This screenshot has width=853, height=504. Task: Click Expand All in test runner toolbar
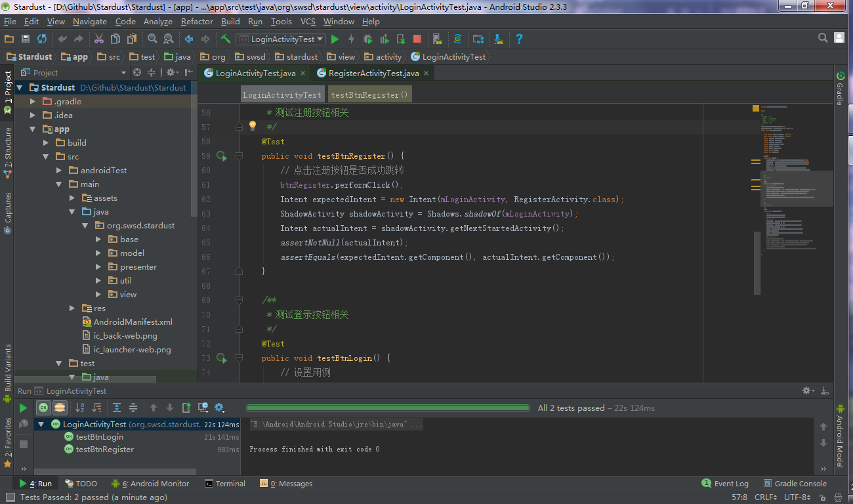[x=117, y=408]
